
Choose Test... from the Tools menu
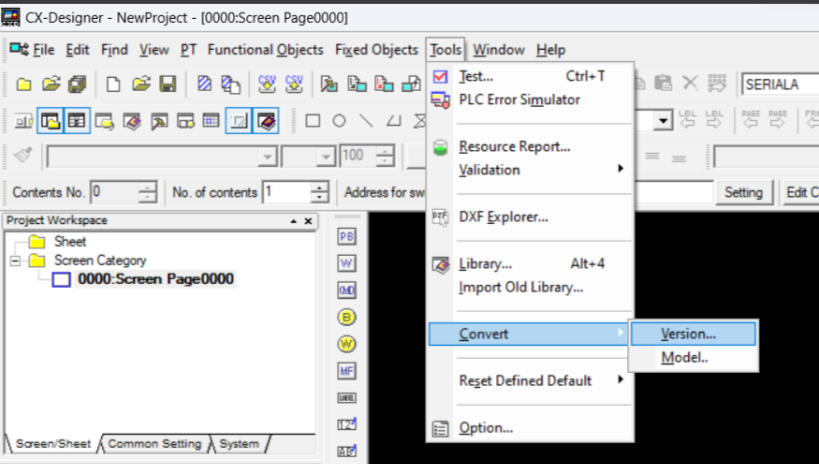point(530,76)
